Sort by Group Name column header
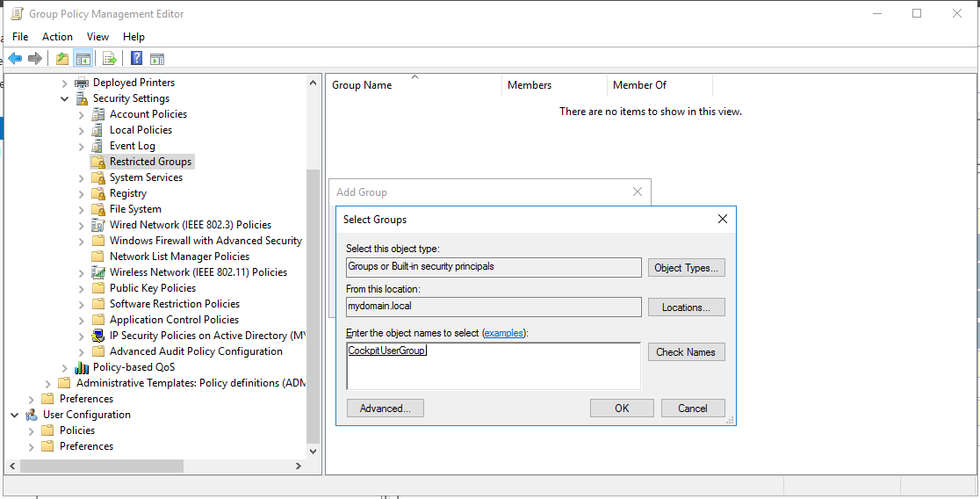 tap(414, 85)
